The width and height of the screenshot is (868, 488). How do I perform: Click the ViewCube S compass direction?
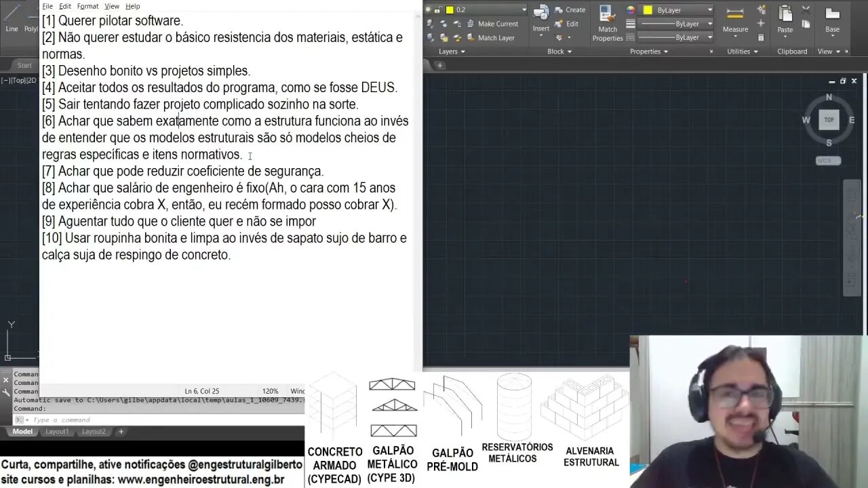pyautogui.click(x=829, y=143)
